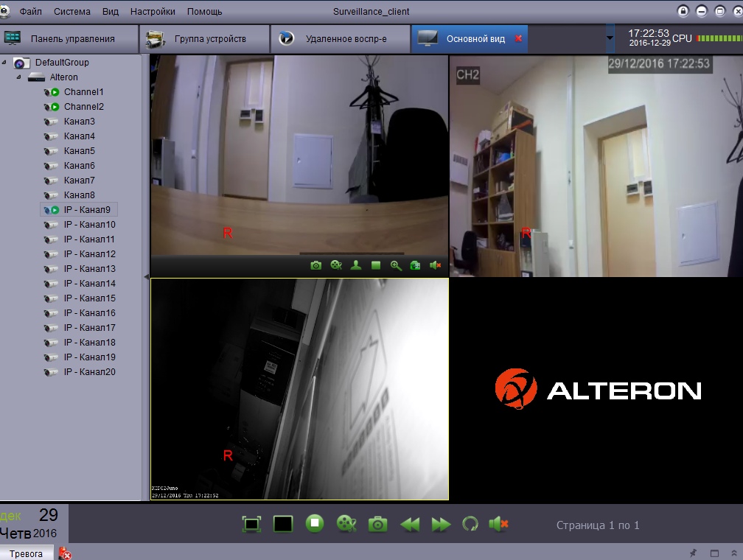The image size is (743, 560).
Task: Select Channel1 in device tree
Action: (83, 92)
